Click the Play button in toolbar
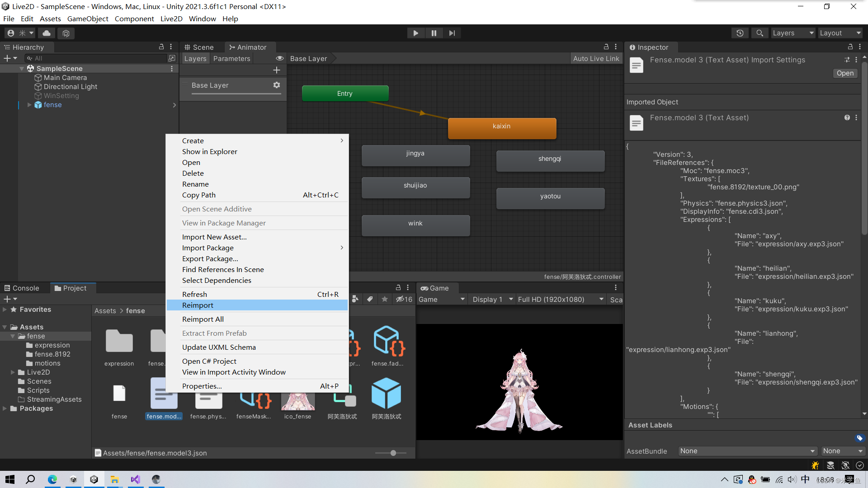868x488 pixels. point(415,33)
